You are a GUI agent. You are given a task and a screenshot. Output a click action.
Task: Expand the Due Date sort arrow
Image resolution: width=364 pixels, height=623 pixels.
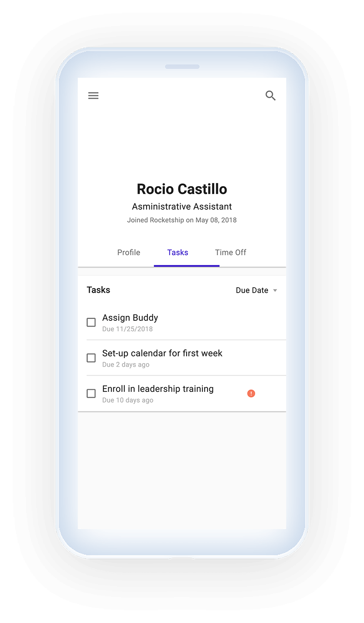pyautogui.click(x=275, y=291)
